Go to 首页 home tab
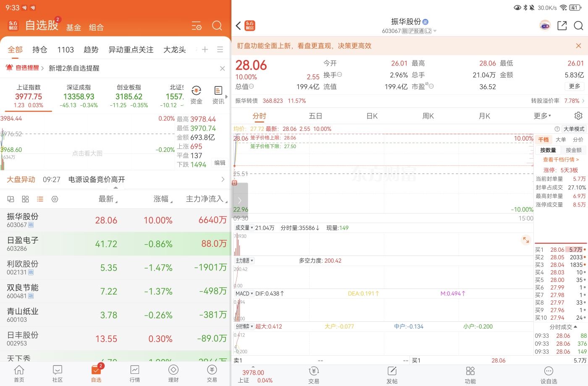 pos(19,373)
